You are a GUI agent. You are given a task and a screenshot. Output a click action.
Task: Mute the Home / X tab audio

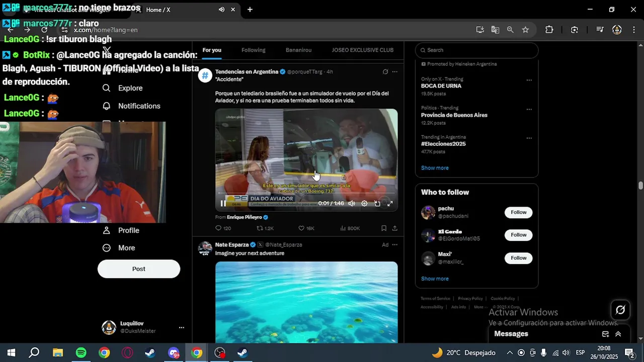click(x=221, y=10)
